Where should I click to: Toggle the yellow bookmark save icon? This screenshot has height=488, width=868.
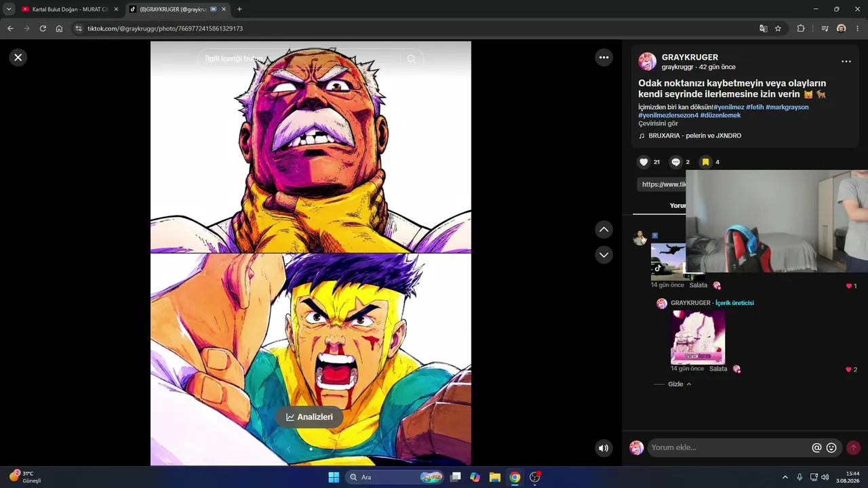[x=705, y=162]
